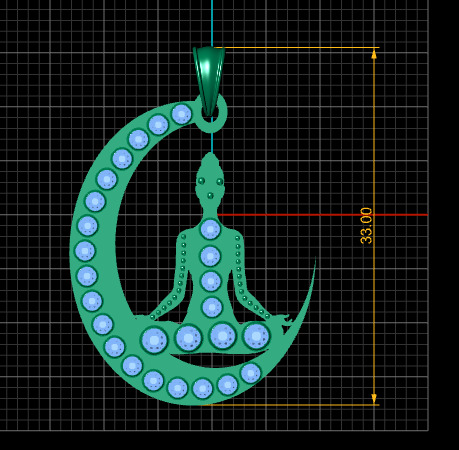Image resolution: width=459 pixels, height=450 pixels.
Task: Select the upper arrowhead of the dimension line
Action: pos(374,54)
